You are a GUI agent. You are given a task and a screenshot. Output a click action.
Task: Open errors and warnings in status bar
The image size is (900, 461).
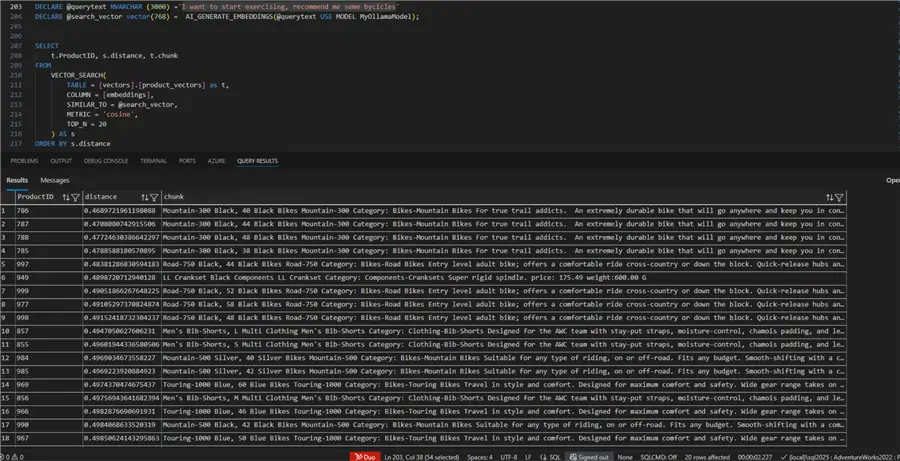[x=11, y=457]
